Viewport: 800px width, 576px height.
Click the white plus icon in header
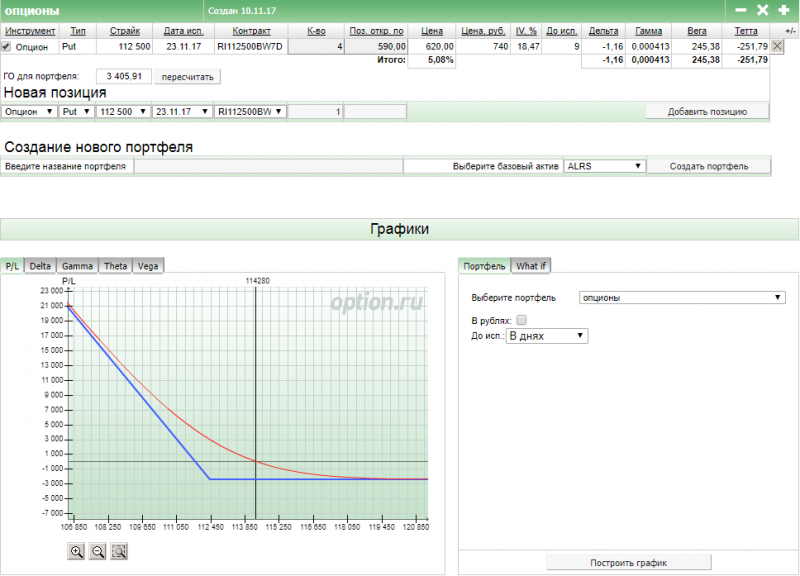[x=785, y=10]
